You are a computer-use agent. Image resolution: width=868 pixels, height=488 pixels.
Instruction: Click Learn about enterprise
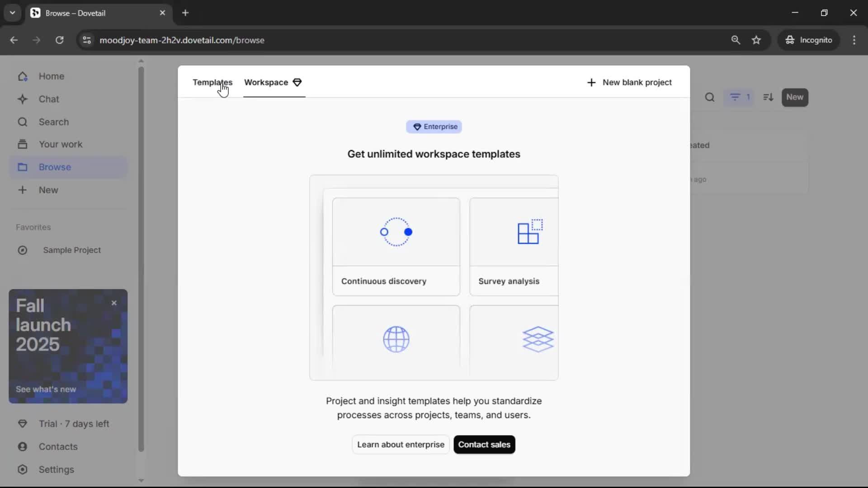coord(401,445)
